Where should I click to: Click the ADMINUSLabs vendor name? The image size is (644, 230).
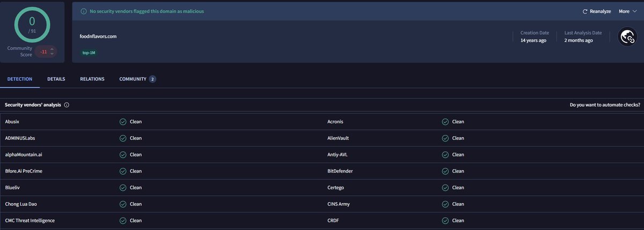click(20, 138)
